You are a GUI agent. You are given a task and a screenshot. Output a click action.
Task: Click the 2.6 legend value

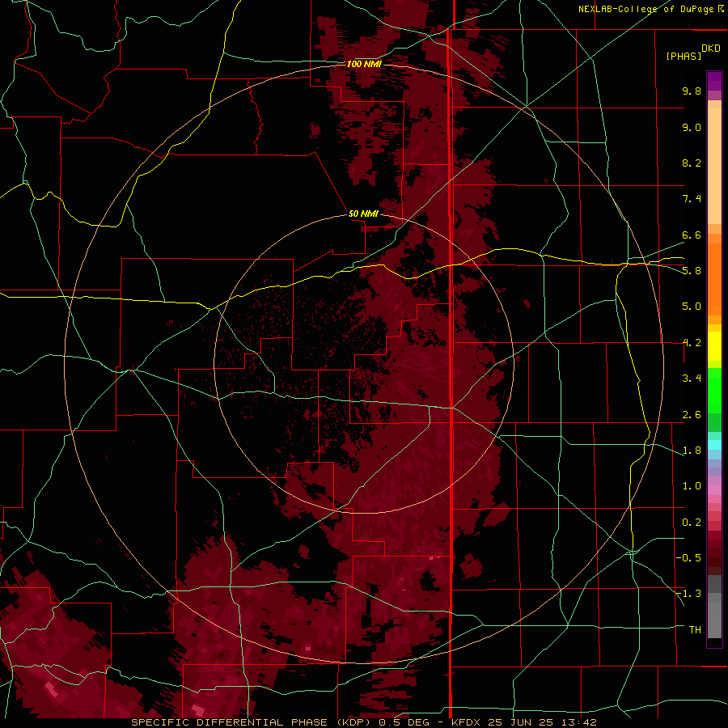point(692,415)
